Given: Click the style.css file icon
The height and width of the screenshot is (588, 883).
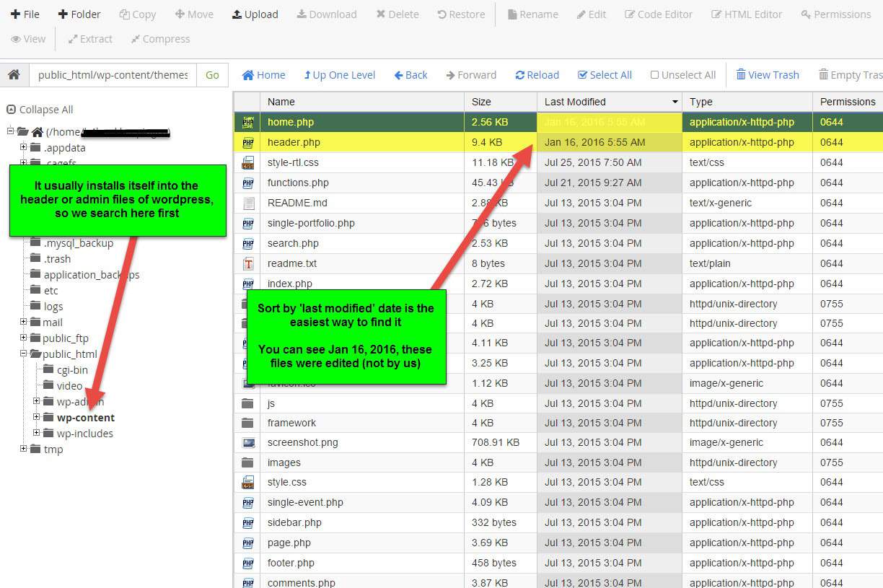Looking at the screenshot, I should tap(248, 482).
